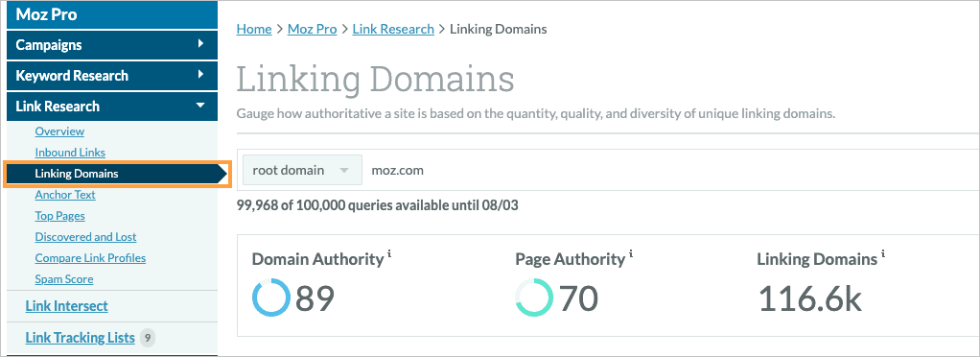980x357 pixels.
Task: Open Inbound Links page
Action: click(x=70, y=153)
